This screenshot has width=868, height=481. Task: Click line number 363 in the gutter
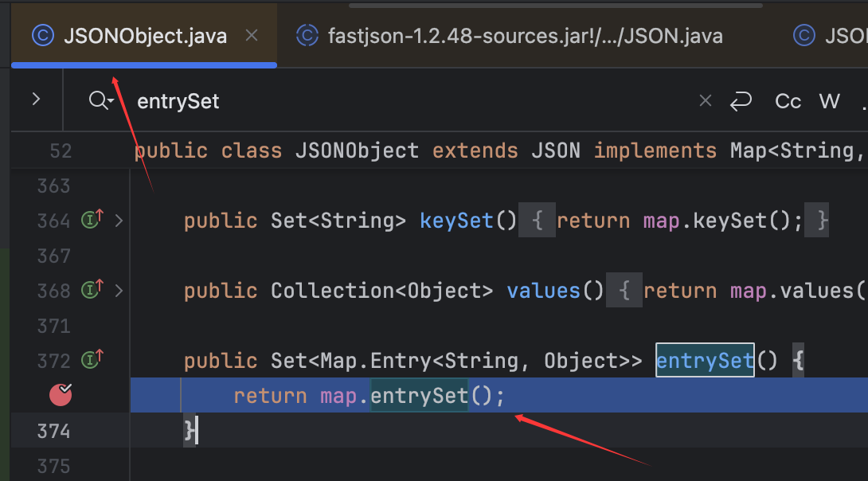tap(53, 186)
